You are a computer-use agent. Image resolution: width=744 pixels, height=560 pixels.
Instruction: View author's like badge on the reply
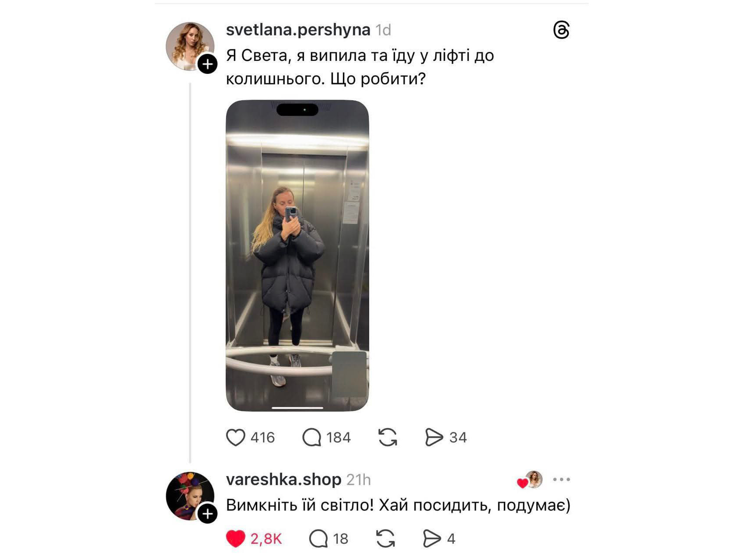click(x=530, y=480)
